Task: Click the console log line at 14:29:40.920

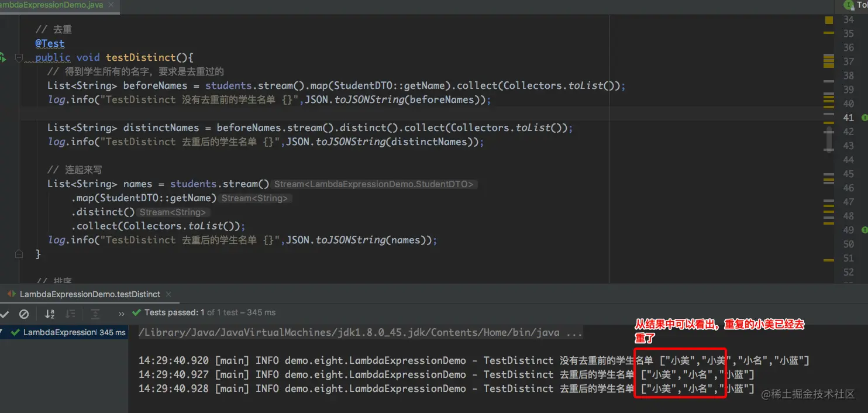Action: tap(474, 360)
